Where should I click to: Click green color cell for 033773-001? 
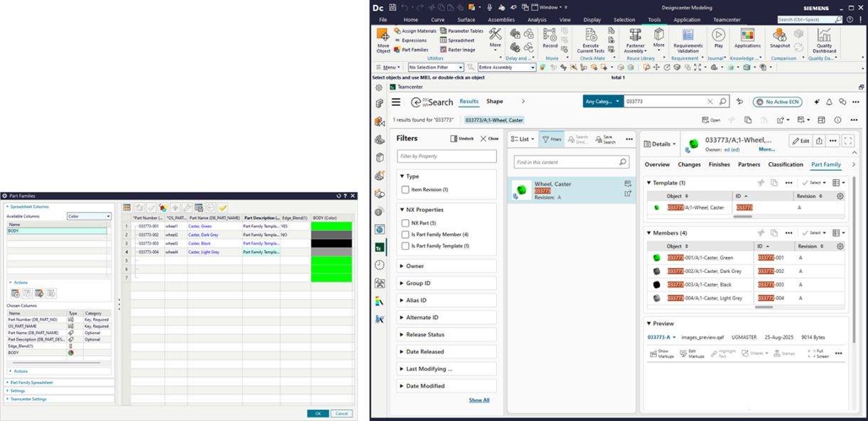[x=333, y=225]
